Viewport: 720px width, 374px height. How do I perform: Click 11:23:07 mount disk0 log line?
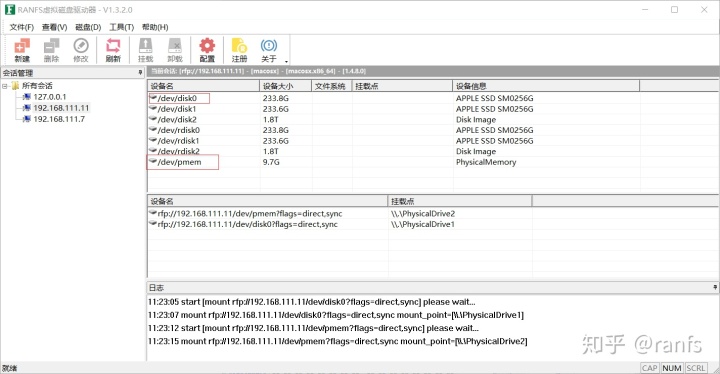coord(336,315)
